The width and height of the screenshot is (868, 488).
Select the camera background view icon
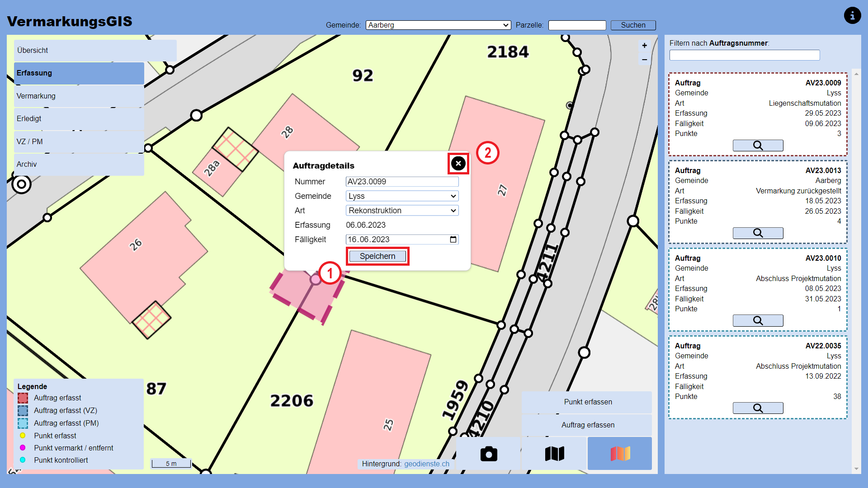(x=489, y=454)
